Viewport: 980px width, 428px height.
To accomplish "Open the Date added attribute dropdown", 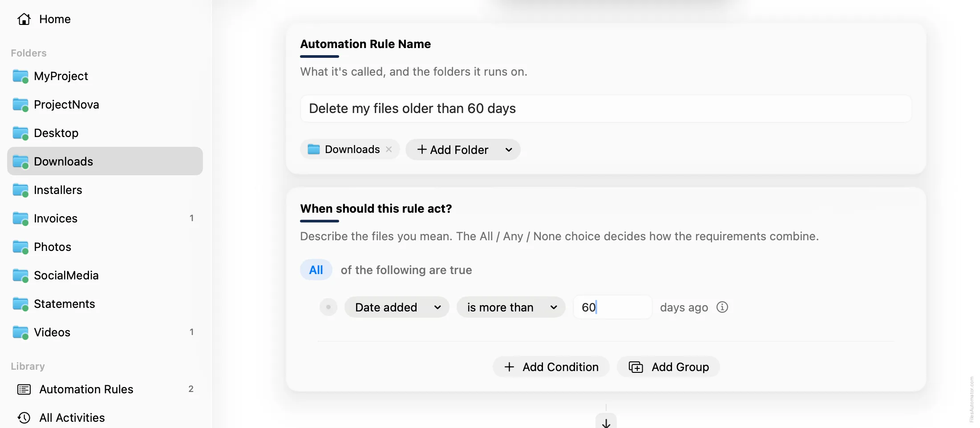I will [x=397, y=307].
